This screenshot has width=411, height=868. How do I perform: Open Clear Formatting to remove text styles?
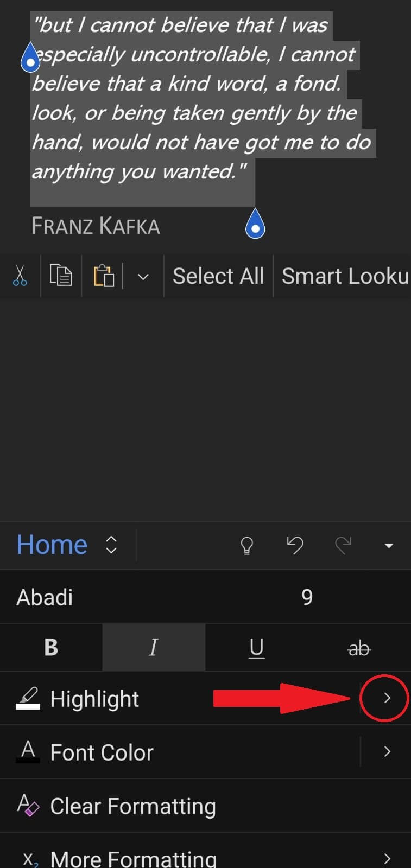coord(132,806)
